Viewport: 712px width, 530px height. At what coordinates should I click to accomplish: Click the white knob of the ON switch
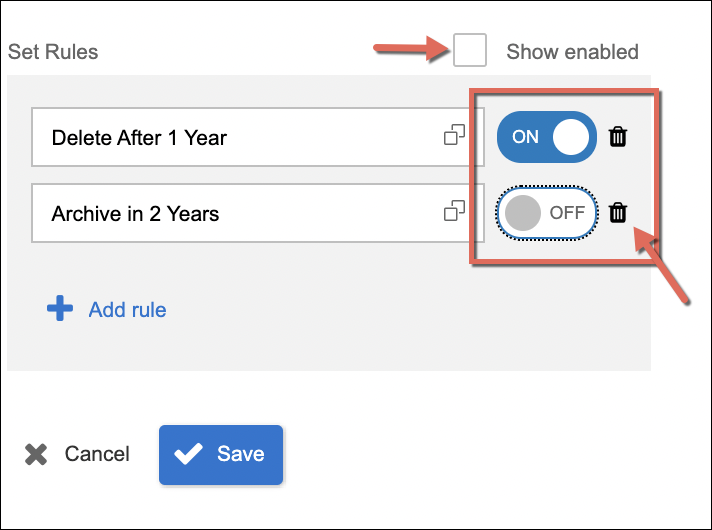point(570,137)
